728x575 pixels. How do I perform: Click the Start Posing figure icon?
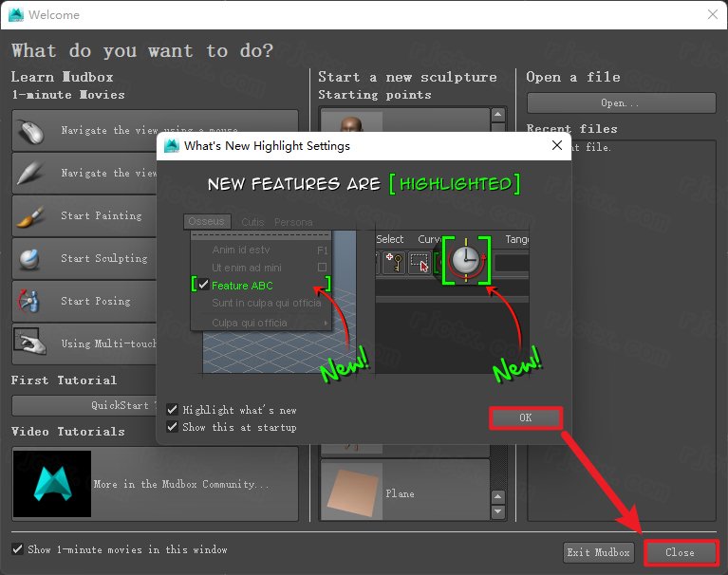(x=29, y=301)
